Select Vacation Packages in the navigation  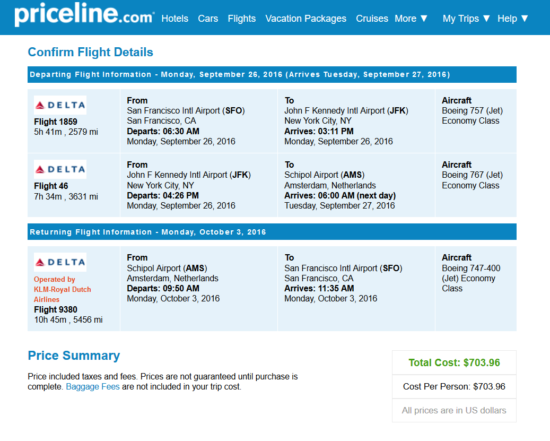pyautogui.click(x=306, y=19)
